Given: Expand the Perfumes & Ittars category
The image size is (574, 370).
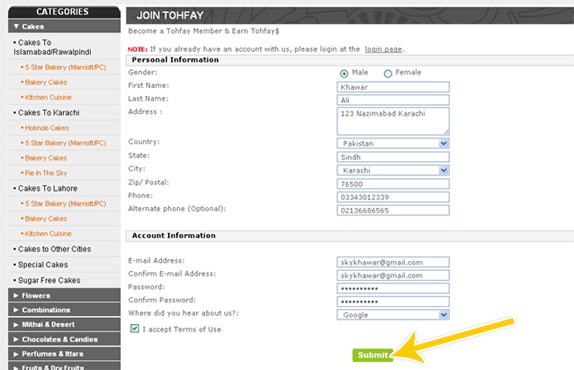Looking at the screenshot, I should 64,354.
